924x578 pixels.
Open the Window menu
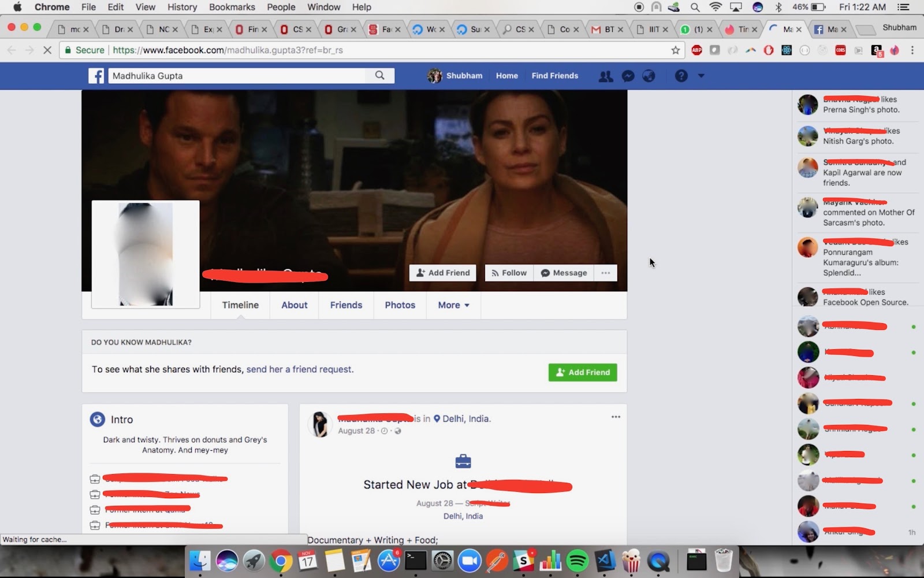[x=324, y=7]
